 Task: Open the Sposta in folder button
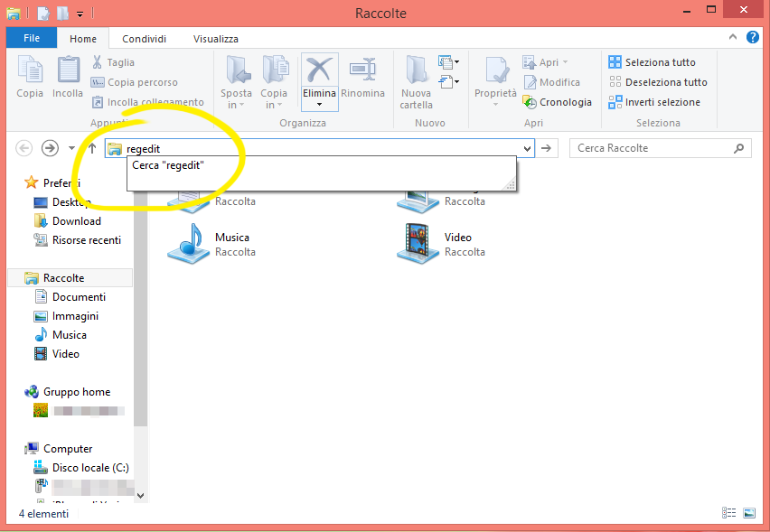236,82
